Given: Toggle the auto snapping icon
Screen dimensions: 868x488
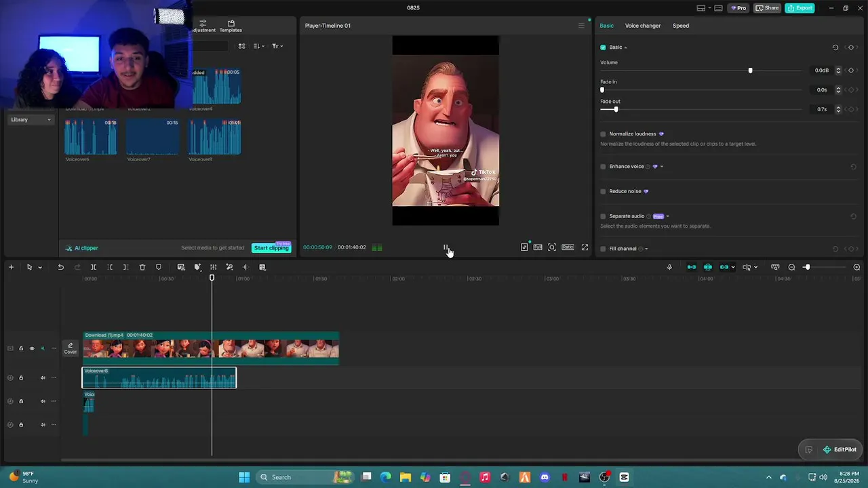Looking at the screenshot, I should pos(708,267).
